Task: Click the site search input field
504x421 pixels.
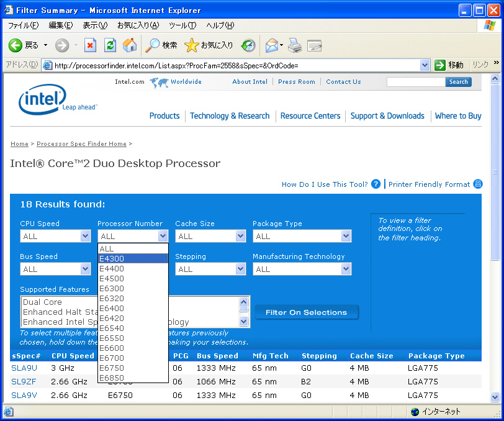Action: coord(416,82)
